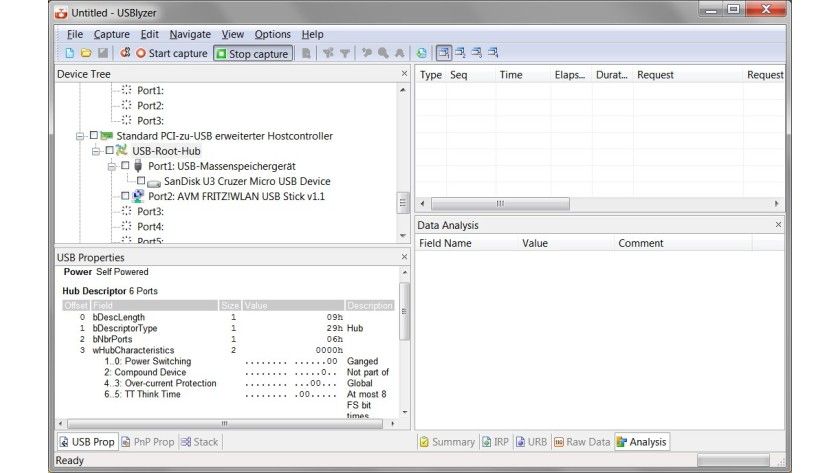Open the Capture menu
The image size is (840, 473).
point(111,34)
